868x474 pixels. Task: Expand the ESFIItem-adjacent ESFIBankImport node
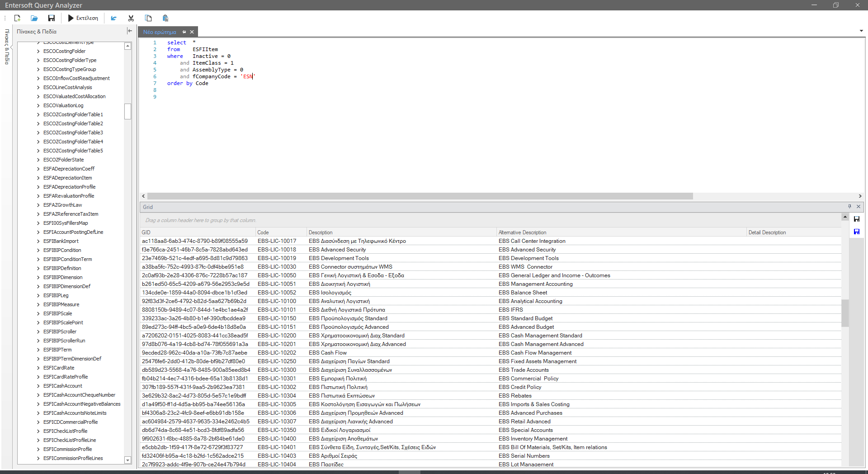(38, 241)
